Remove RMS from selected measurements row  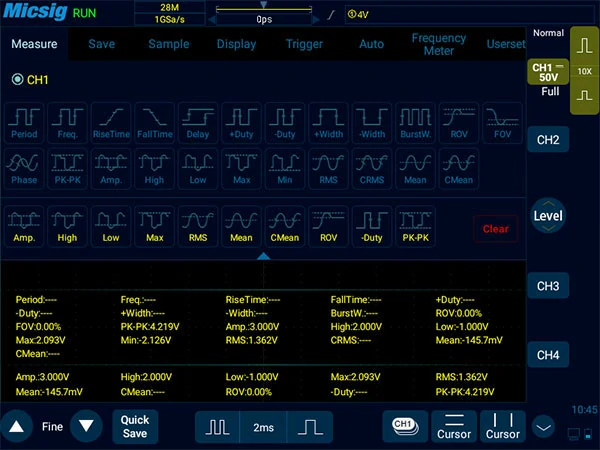click(198, 227)
